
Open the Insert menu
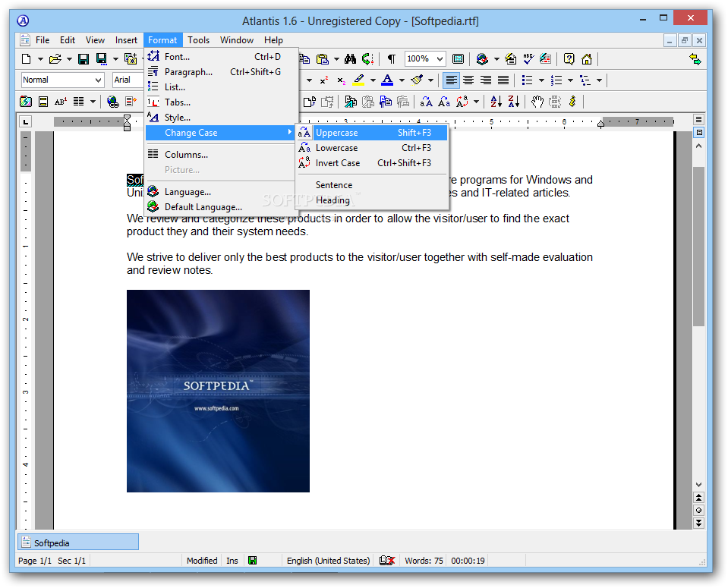point(126,40)
